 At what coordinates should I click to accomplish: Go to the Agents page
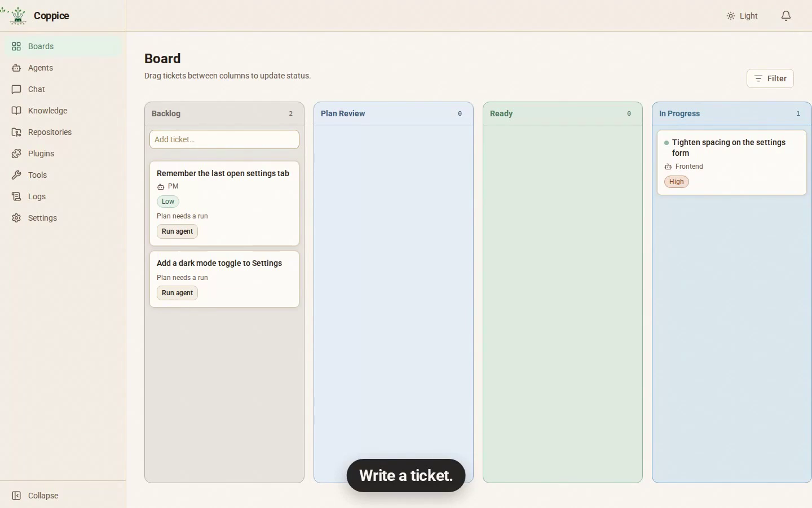(63, 68)
